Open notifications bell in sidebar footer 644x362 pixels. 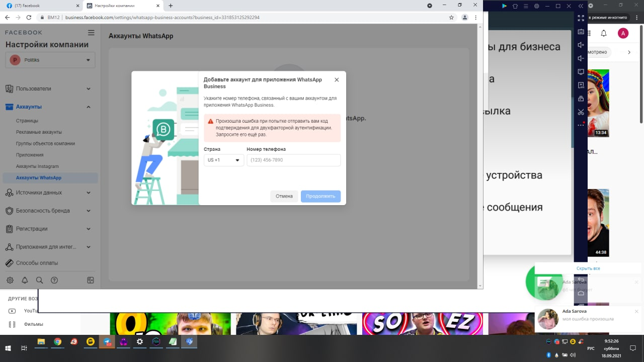[25, 280]
